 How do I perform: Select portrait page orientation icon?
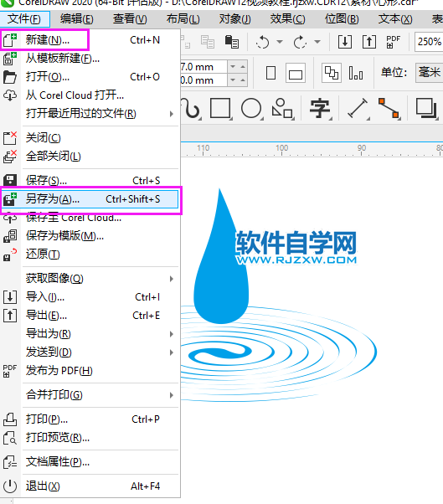click(271, 73)
